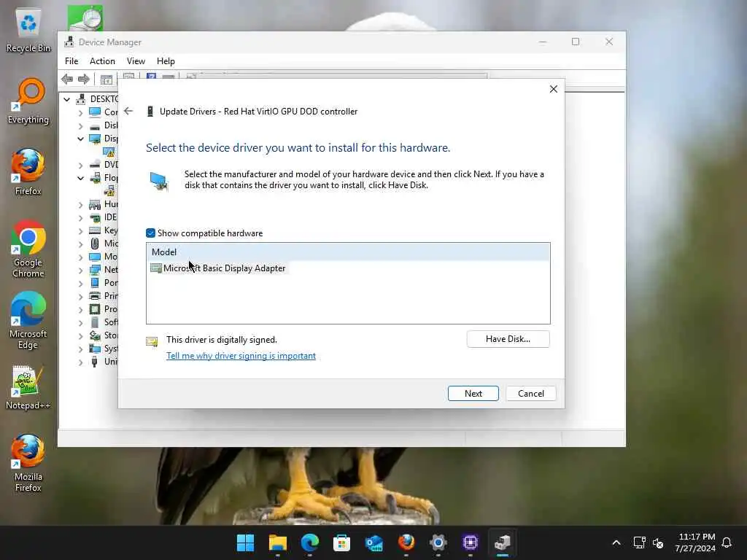This screenshot has height=560, width=747.
Task: Open the Action menu in Device Manager
Action: tap(102, 61)
